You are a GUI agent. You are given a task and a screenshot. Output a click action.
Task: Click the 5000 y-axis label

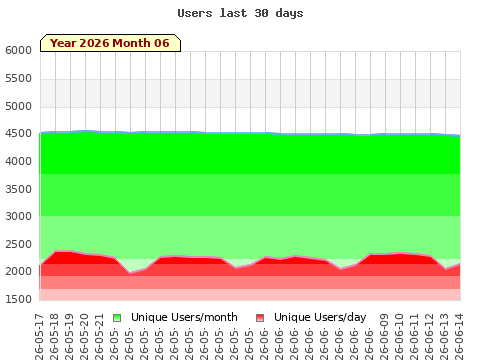pos(18,107)
